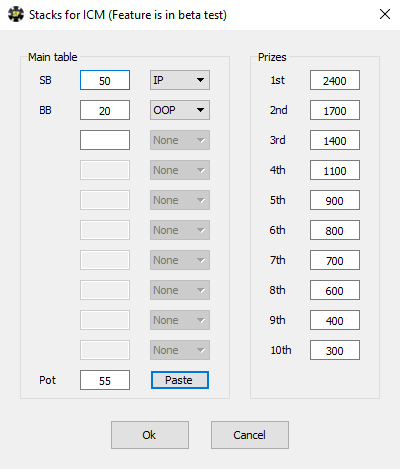Edit the 1st prize field showing 2400
400x469 pixels.
[x=335, y=80]
